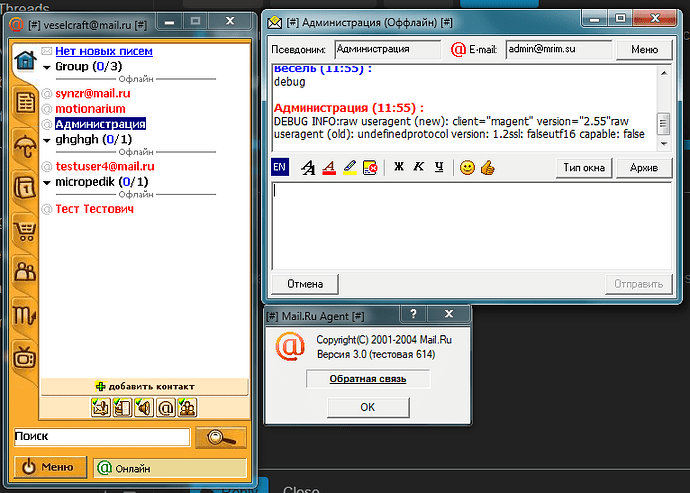Click 'Отмена' in the chat window
This screenshot has height=493, width=690.
[x=305, y=284]
